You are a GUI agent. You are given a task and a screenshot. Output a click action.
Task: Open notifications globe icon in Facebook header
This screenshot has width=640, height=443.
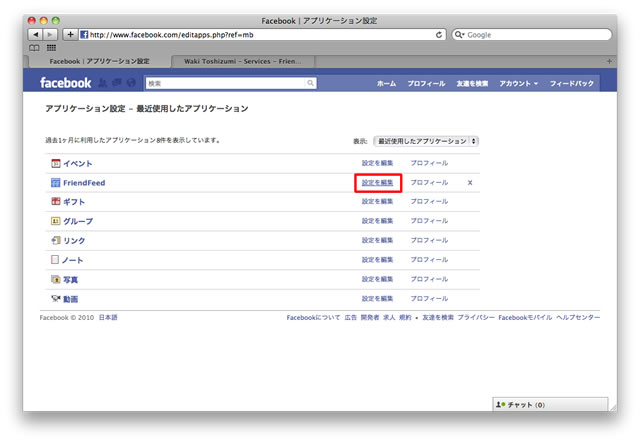tap(131, 83)
